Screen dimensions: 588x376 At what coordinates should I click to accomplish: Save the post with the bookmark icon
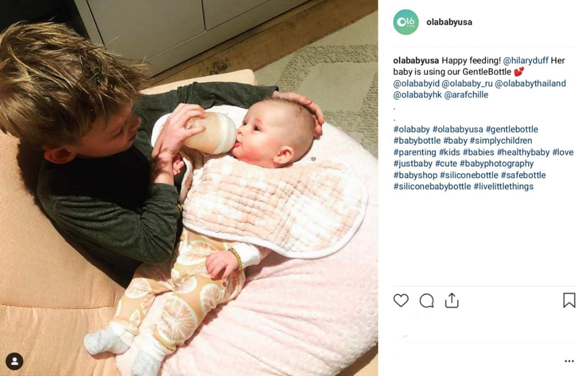[569, 300]
